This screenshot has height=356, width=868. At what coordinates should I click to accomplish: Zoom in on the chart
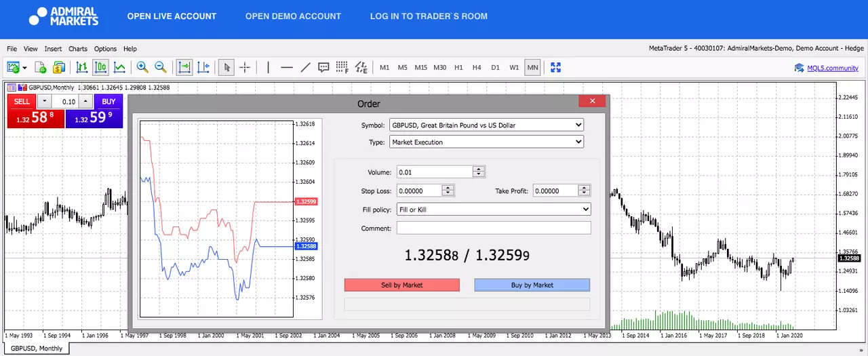coord(142,67)
